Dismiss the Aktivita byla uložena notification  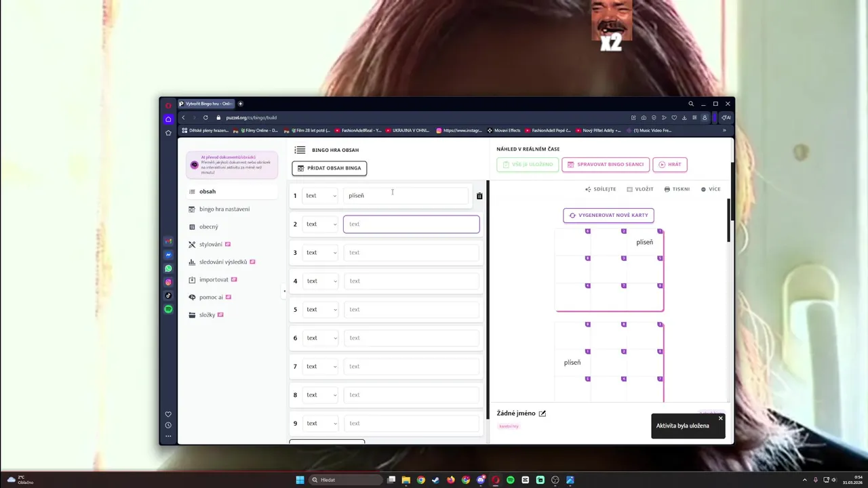pyautogui.click(x=720, y=418)
